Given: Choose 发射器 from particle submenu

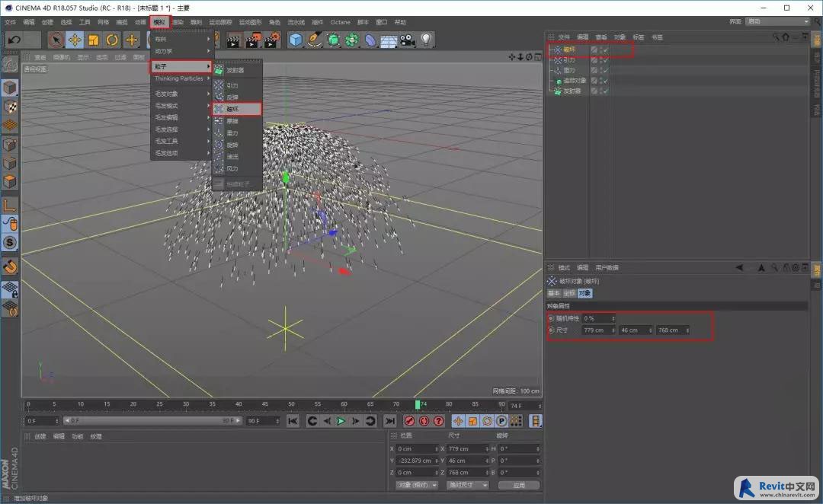Looking at the screenshot, I should (x=237, y=70).
